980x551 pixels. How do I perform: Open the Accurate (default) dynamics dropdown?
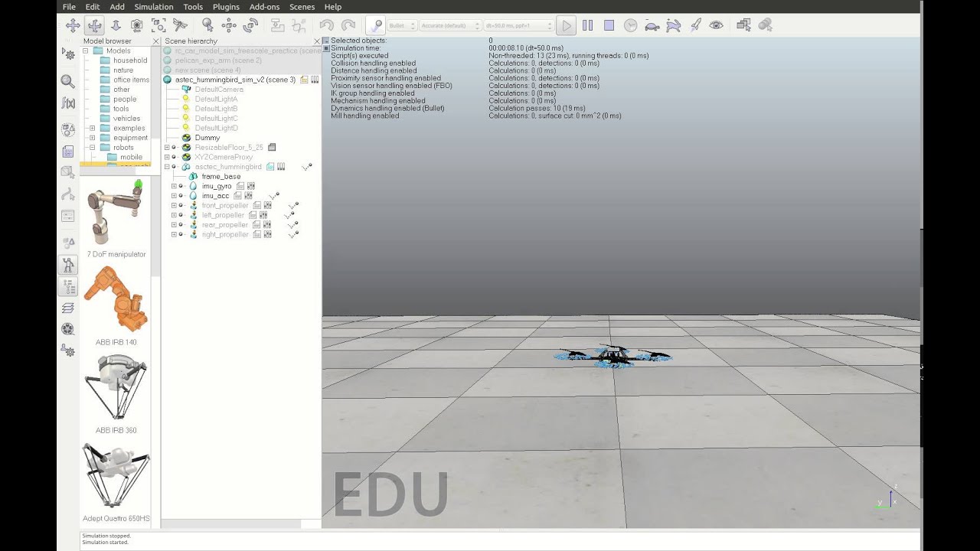(x=450, y=26)
